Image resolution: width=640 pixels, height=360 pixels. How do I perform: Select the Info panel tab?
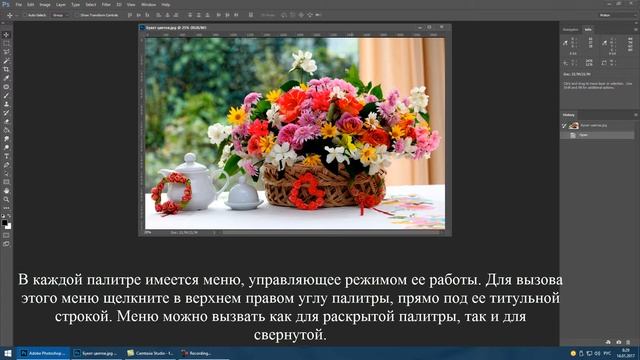click(588, 29)
